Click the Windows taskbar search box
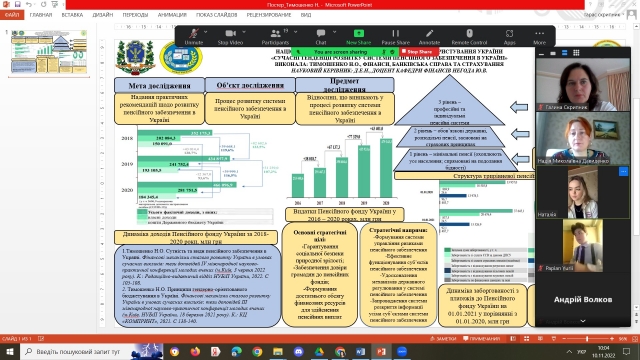The height and width of the screenshot is (360, 640). coord(91,351)
